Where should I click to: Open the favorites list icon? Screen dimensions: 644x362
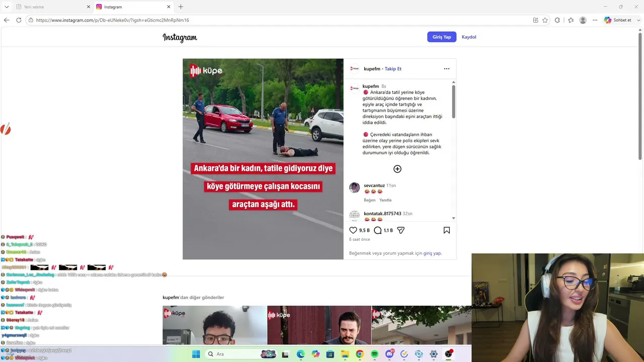(571, 20)
